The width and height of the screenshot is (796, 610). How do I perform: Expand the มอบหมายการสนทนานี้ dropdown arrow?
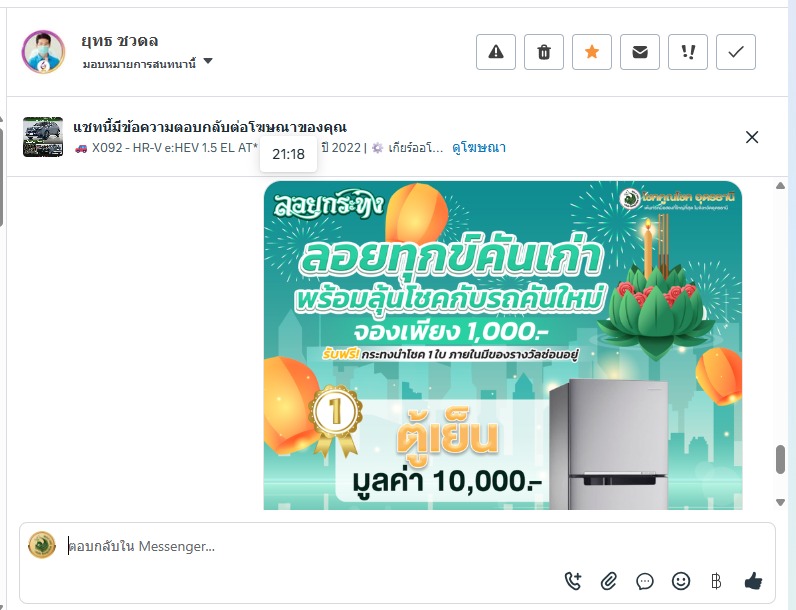208,61
